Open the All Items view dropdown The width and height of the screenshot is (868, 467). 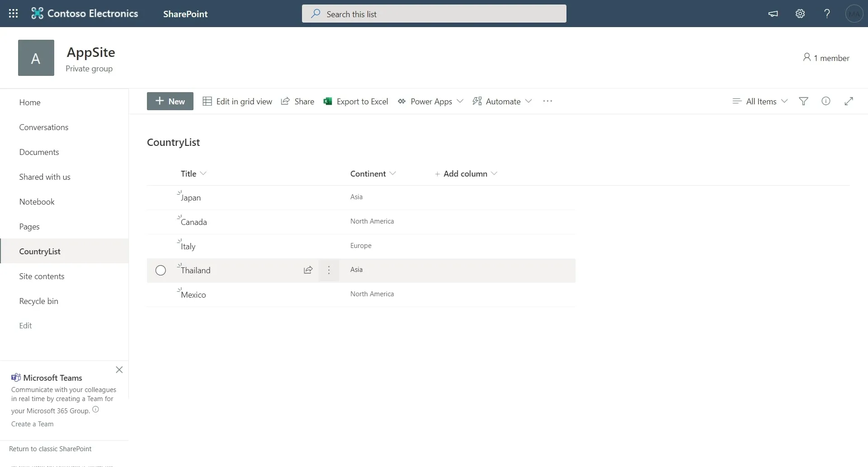pos(760,101)
